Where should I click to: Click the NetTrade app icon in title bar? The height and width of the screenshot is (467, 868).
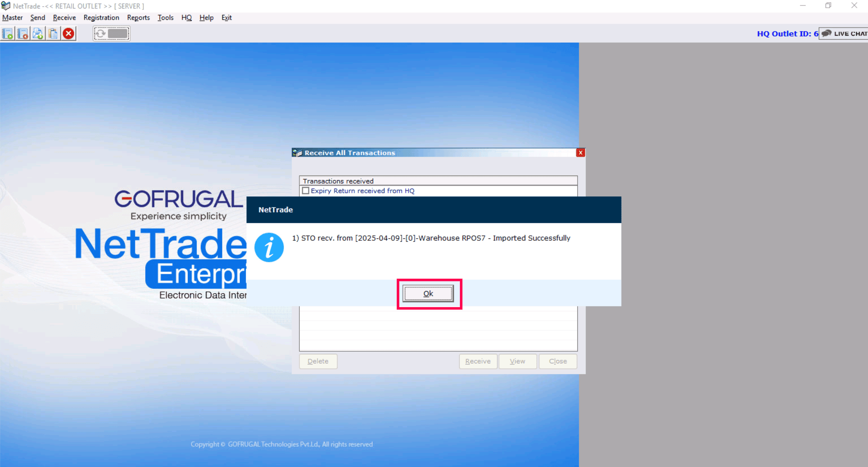(5, 6)
